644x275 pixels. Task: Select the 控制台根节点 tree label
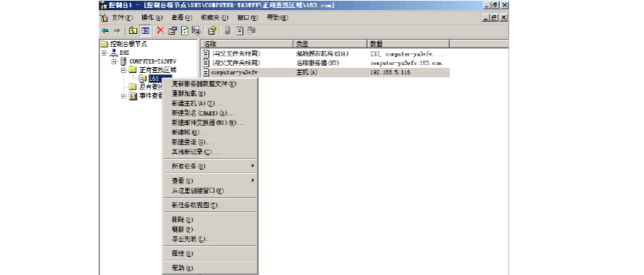(128, 43)
